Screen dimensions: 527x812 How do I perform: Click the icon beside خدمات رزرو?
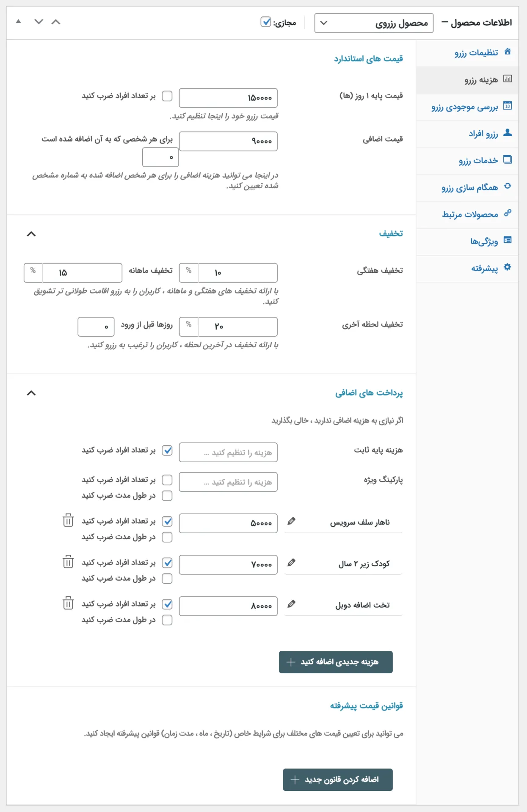[508, 159]
